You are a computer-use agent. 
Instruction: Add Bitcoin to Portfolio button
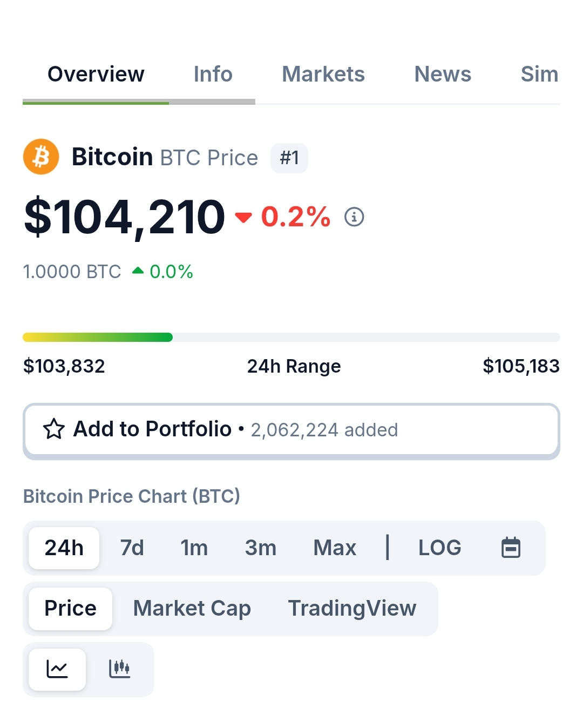(291, 430)
